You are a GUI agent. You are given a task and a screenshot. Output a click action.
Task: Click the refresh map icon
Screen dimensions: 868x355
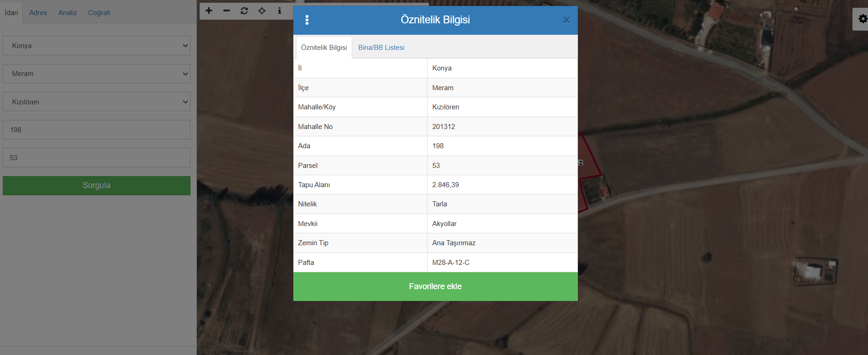coord(244,11)
